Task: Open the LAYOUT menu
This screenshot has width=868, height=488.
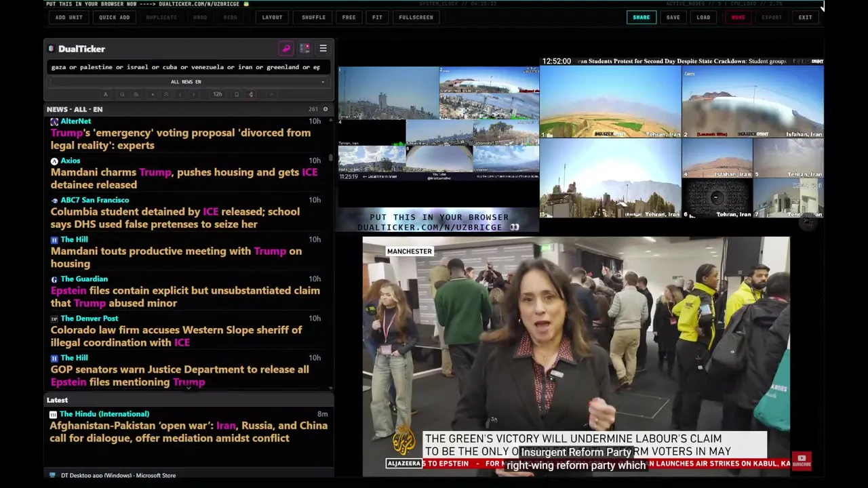Action: point(272,18)
